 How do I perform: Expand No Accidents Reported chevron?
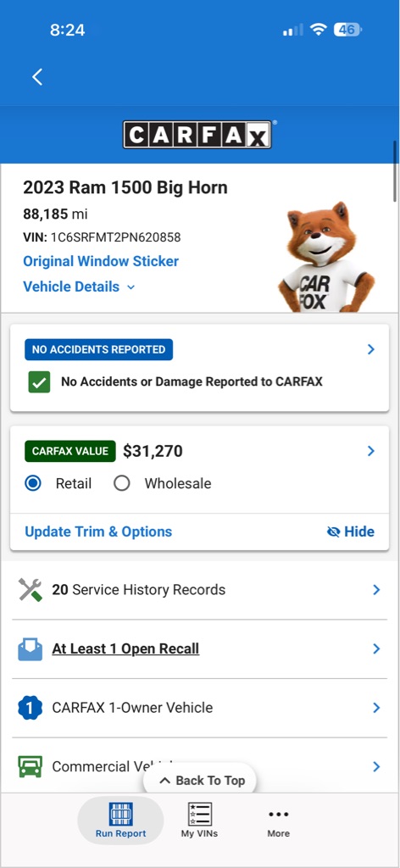point(371,349)
